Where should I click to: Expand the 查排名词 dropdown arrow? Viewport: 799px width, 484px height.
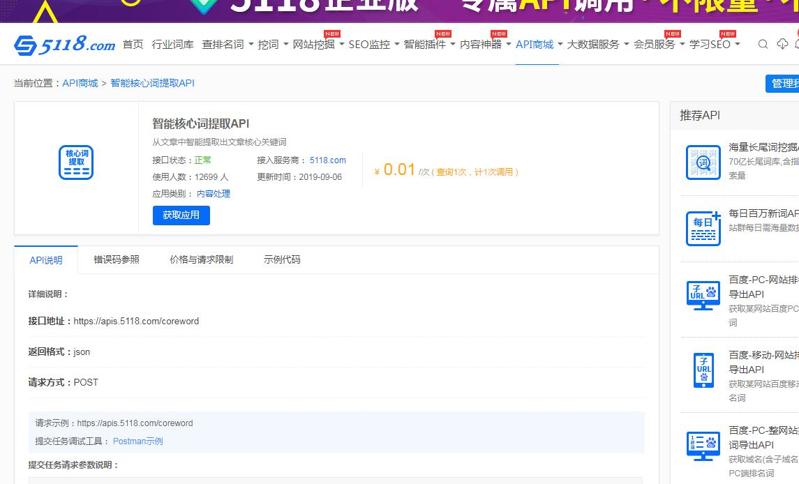pos(251,44)
